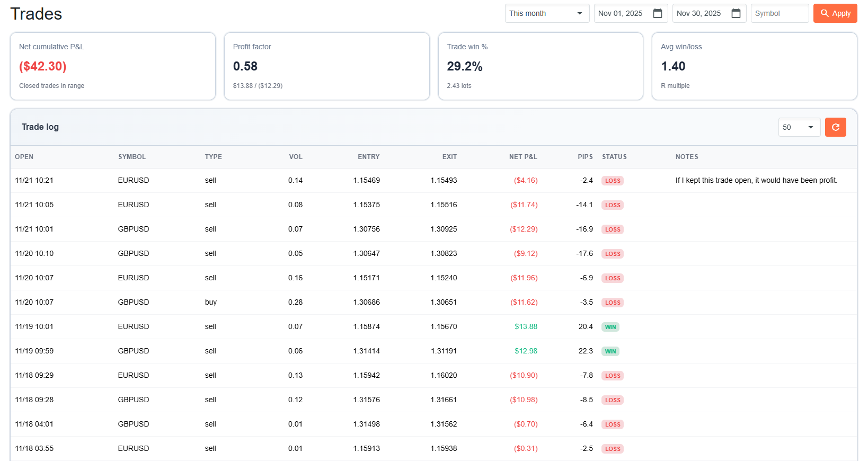Click the WIN badge on 11/19 09:59 trade

coord(610,351)
